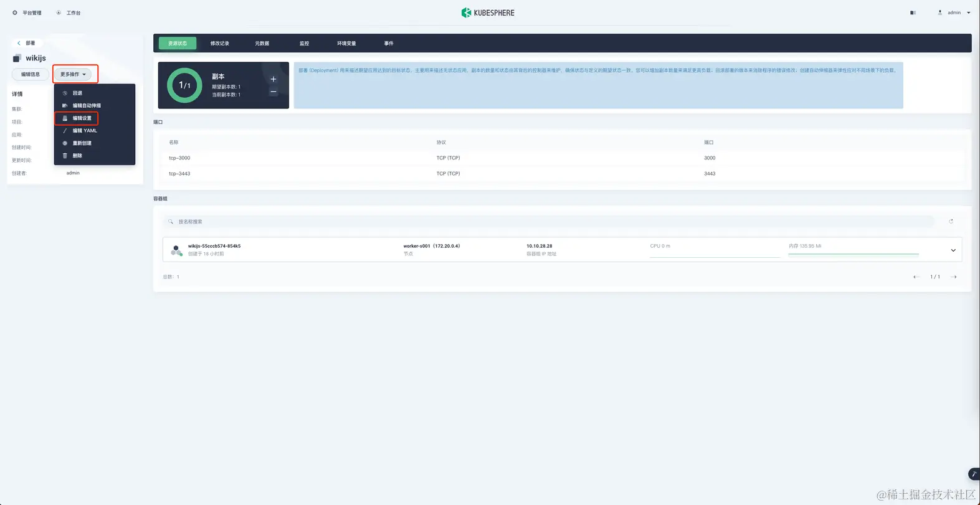This screenshot has width=980, height=505.
Task: Go to previous page of pods
Action: (x=916, y=277)
